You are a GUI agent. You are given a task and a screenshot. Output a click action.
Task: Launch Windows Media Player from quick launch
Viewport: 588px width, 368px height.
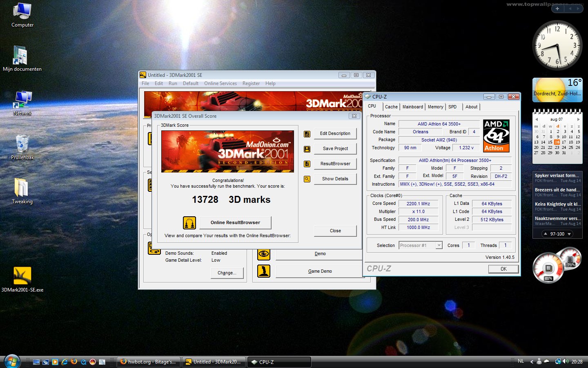[55, 362]
